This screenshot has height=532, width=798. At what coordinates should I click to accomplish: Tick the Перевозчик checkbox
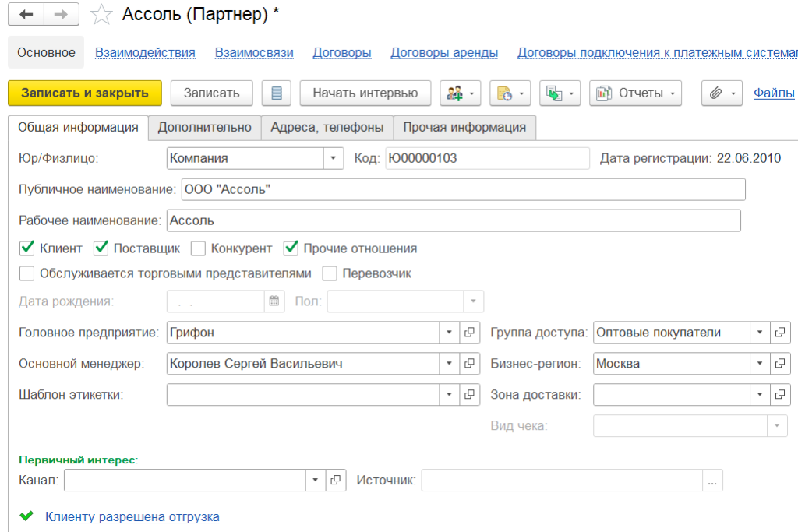330,273
